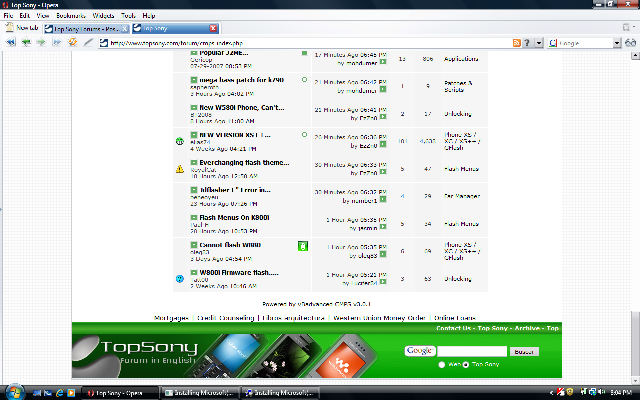
Task: Open Internet Explorer from the quick launch
Action: pyautogui.click(x=60, y=393)
